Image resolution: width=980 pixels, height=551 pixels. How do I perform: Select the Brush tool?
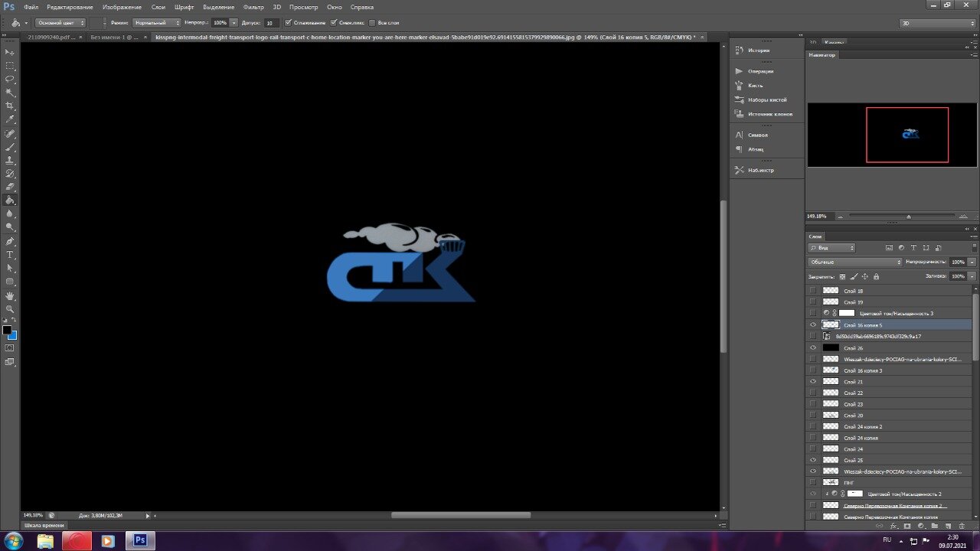tap(10, 147)
